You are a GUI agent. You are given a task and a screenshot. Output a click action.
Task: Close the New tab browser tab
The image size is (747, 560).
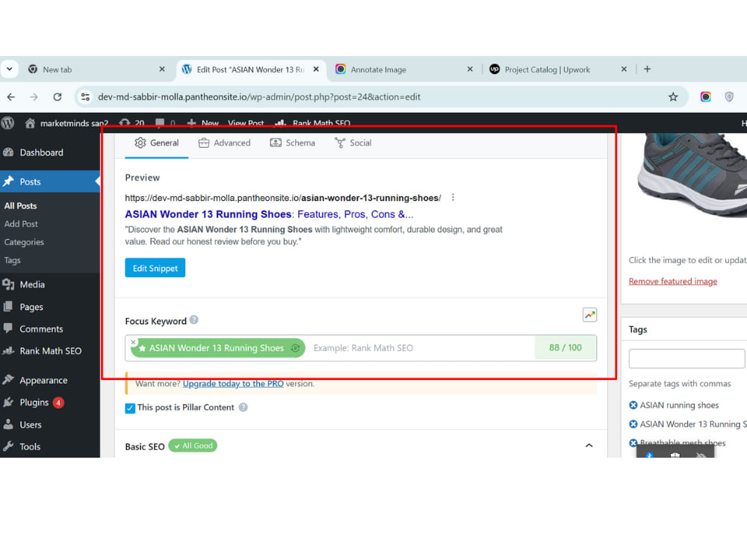162,69
